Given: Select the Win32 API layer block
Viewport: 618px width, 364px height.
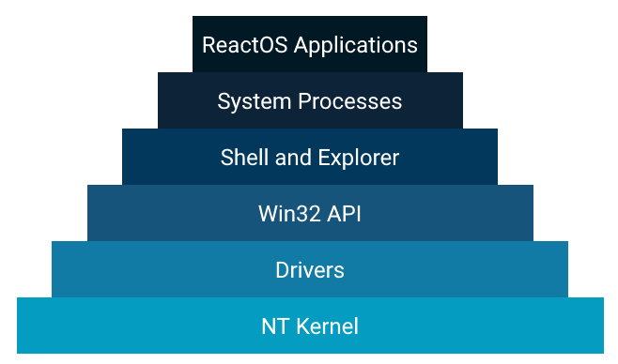Looking at the screenshot, I should (310, 213).
